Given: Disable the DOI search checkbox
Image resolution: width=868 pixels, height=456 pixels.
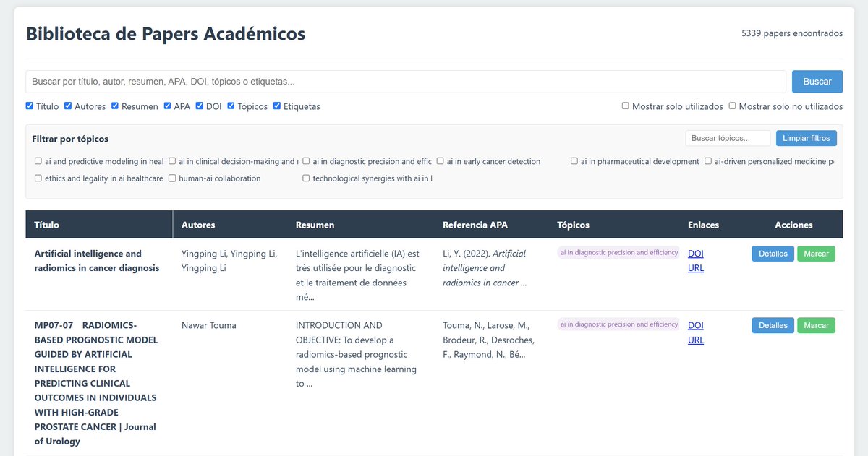Looking at the screenshot, I should tap(199, 106).
